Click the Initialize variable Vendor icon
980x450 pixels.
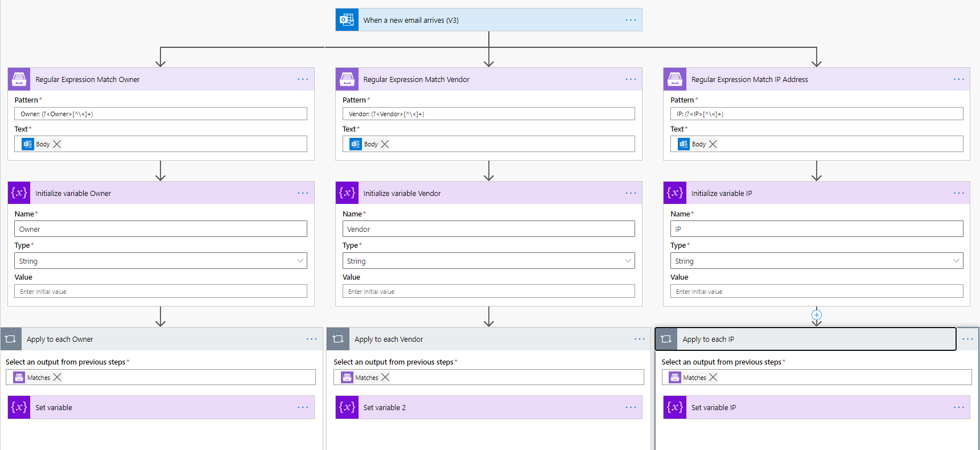click(x=347, y=193)
